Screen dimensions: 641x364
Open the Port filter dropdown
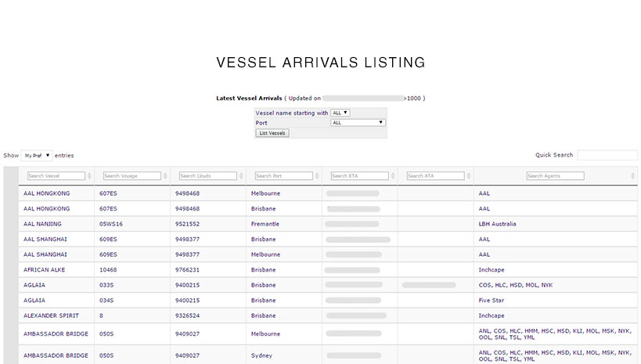358,123
